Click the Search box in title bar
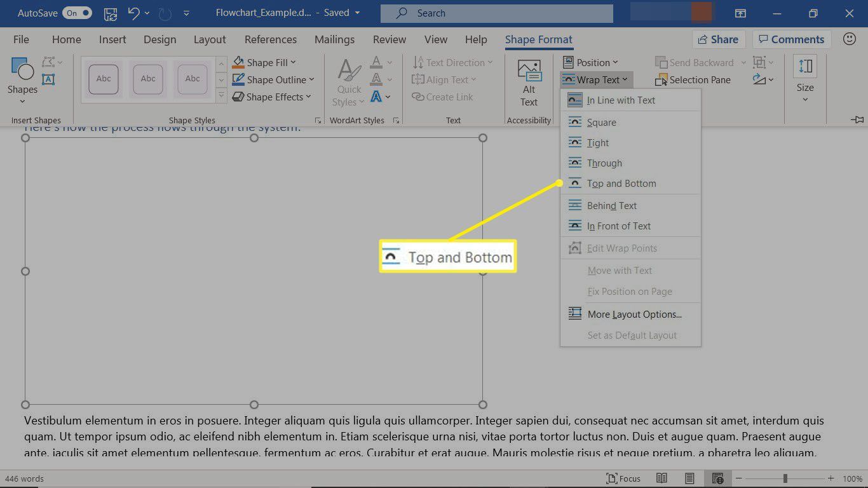The width and height of the screenshot is (868, 488). click(x=497, y=13)
